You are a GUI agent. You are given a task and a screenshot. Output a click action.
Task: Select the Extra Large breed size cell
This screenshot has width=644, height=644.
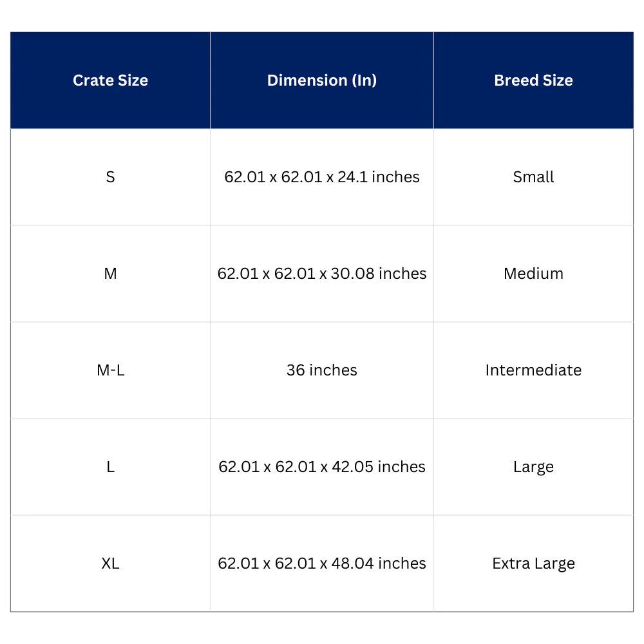coord(533,563)
